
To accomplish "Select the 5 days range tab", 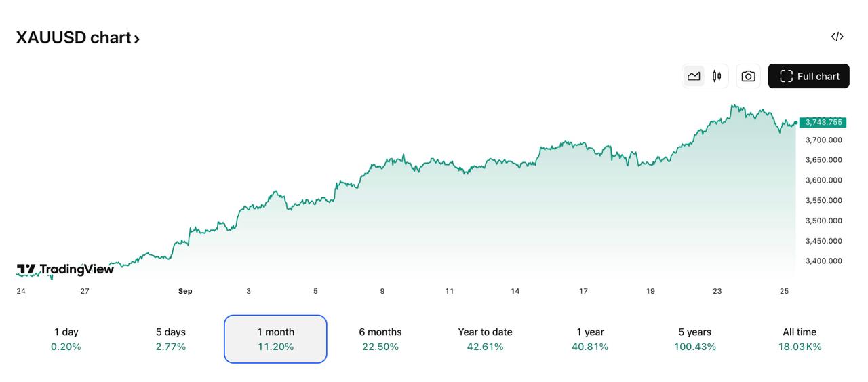I will pyautogui.click(x=170, y=339).
